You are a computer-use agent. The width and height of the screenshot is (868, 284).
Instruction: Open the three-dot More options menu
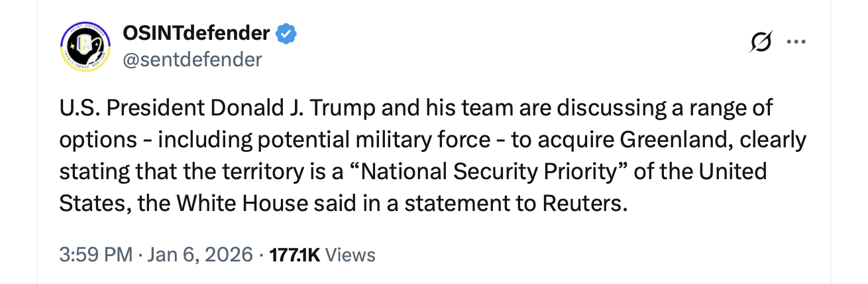pyautogui.click(x=796, y=42)
